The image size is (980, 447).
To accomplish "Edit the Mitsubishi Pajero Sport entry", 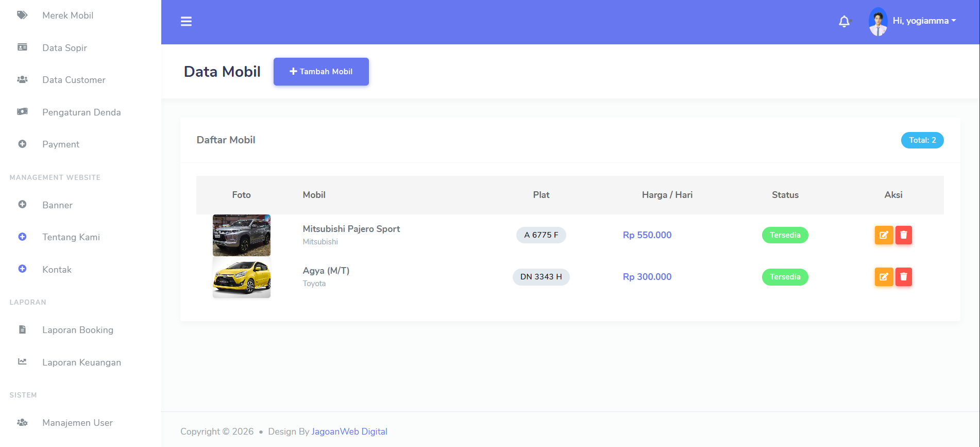I will 884,235.
